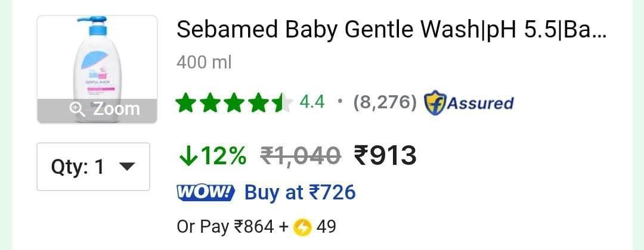
Task: Click the SuperCoin lightning icon
Action: (x=303, y=227)
